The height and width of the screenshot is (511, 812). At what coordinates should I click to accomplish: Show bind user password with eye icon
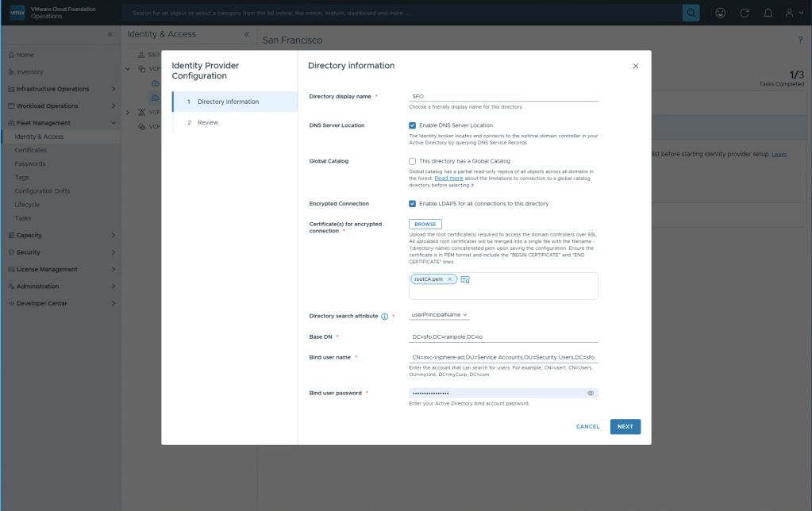tap(591, 393)
